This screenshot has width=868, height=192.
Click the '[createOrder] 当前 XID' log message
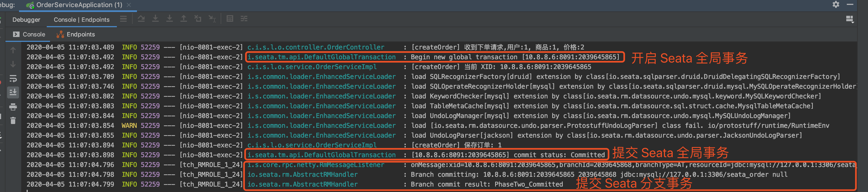click(501, 67)
